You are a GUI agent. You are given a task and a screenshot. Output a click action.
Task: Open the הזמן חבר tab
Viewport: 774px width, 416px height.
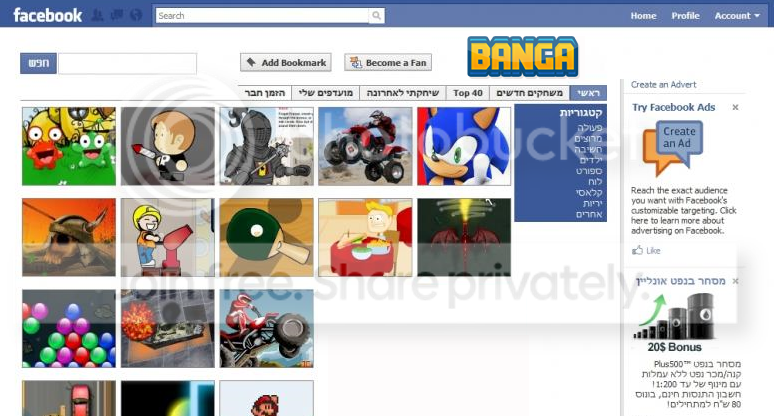[265, 93]
